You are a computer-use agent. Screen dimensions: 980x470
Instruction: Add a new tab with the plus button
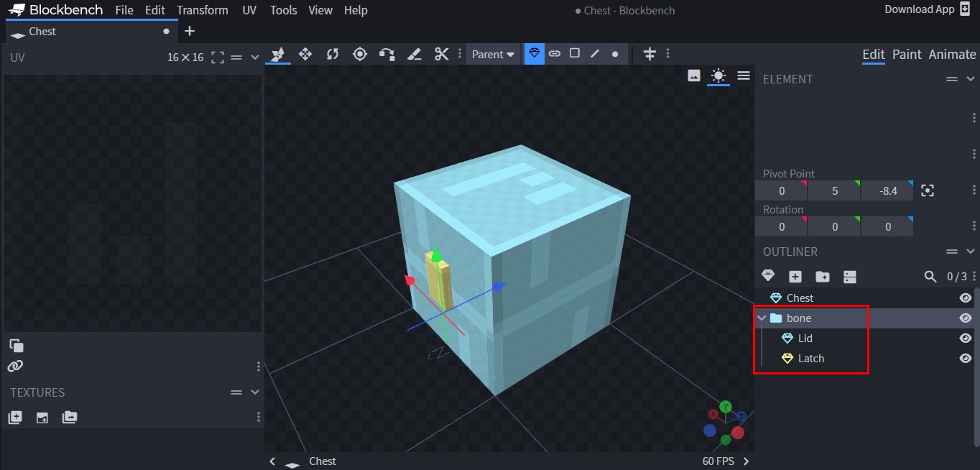click(190, 32)
